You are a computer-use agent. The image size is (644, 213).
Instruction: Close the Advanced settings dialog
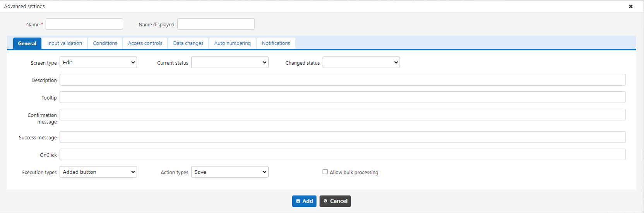tap(630, 6)
